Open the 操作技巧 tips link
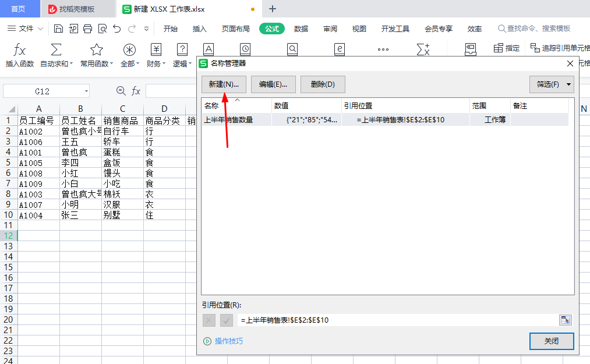Image resolution: width=590 pixels, height=364 pixels. (229, 341)
